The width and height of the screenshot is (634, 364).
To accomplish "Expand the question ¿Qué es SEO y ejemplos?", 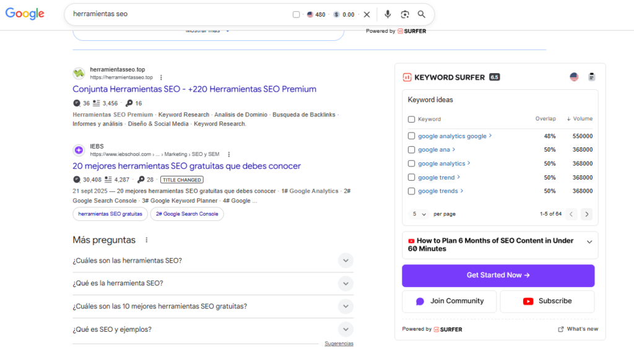I will point(345,329).
